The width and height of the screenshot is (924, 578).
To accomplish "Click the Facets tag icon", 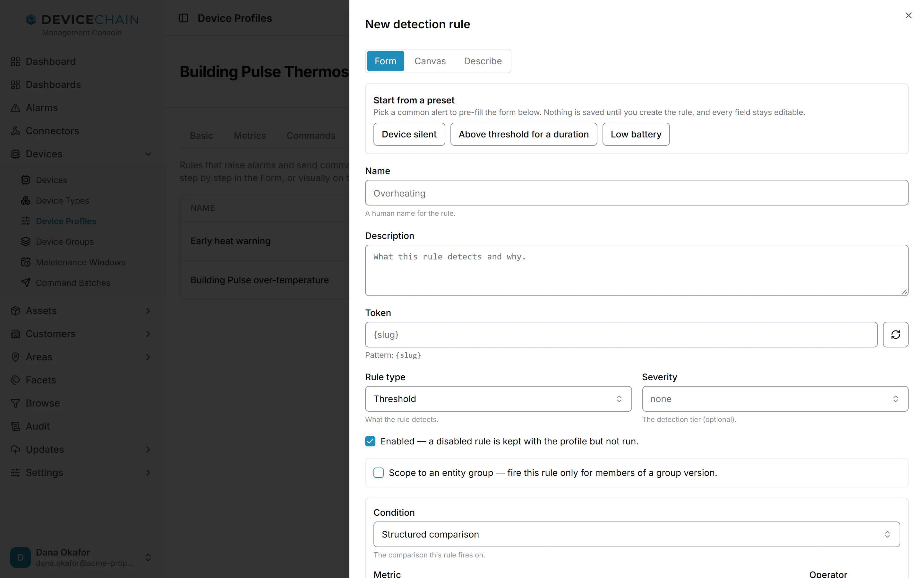I will coord(15,380).
